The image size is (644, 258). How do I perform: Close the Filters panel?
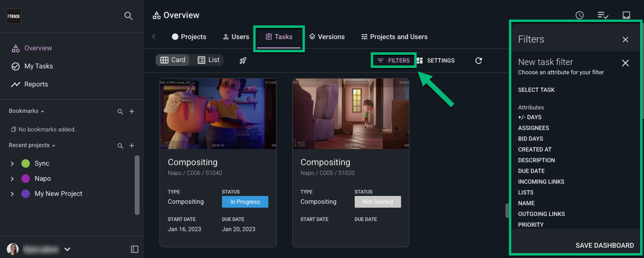pyautogui.click(x=625, y=40)
